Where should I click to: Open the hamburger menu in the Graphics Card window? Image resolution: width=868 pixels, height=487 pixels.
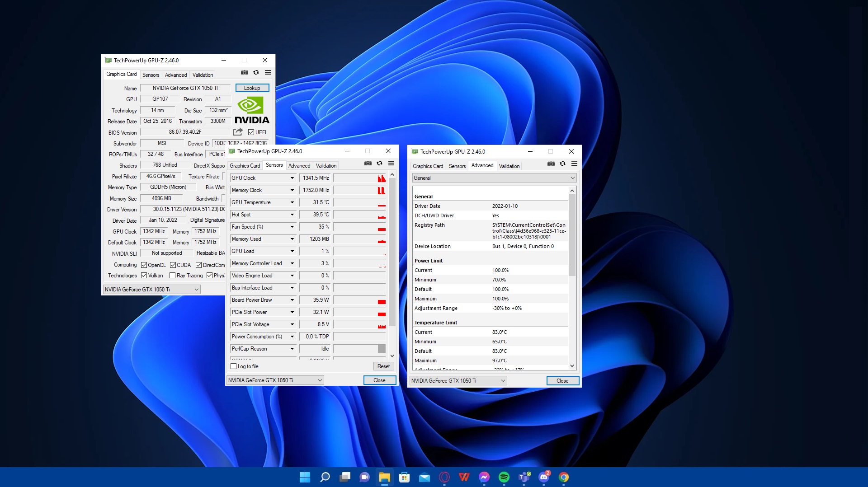[x=268, y=72]
